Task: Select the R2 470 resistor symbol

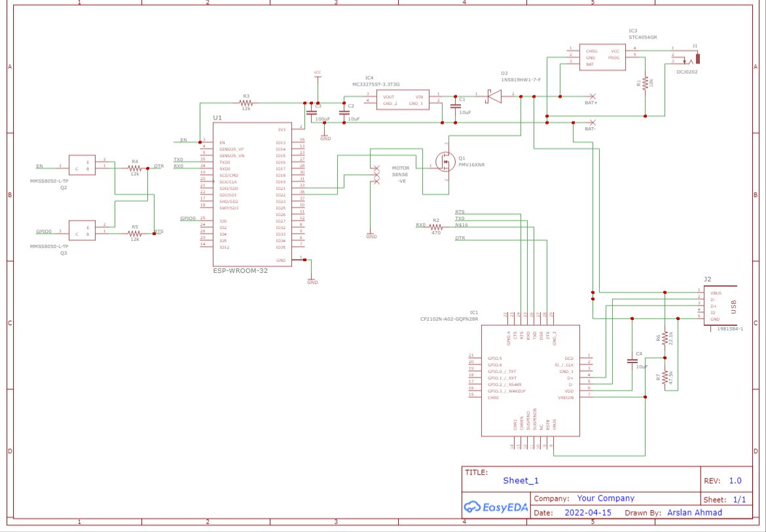Action: (x=436, y=227)
